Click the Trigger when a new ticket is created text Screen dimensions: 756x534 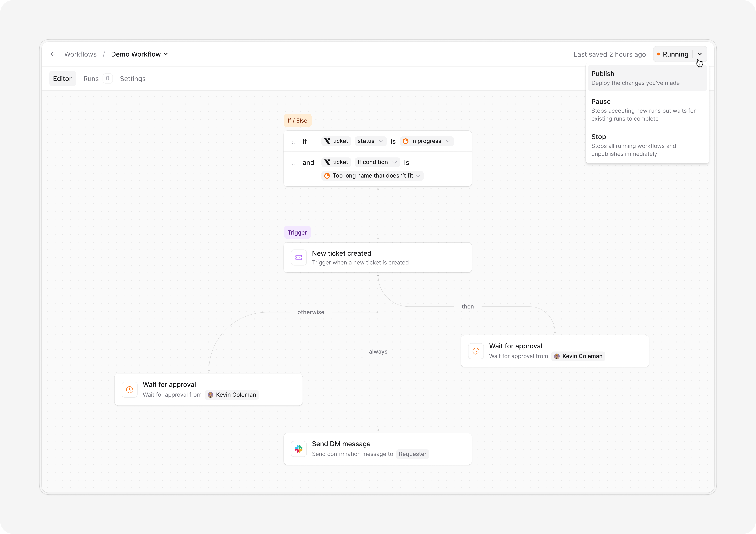tap(360, 262)
